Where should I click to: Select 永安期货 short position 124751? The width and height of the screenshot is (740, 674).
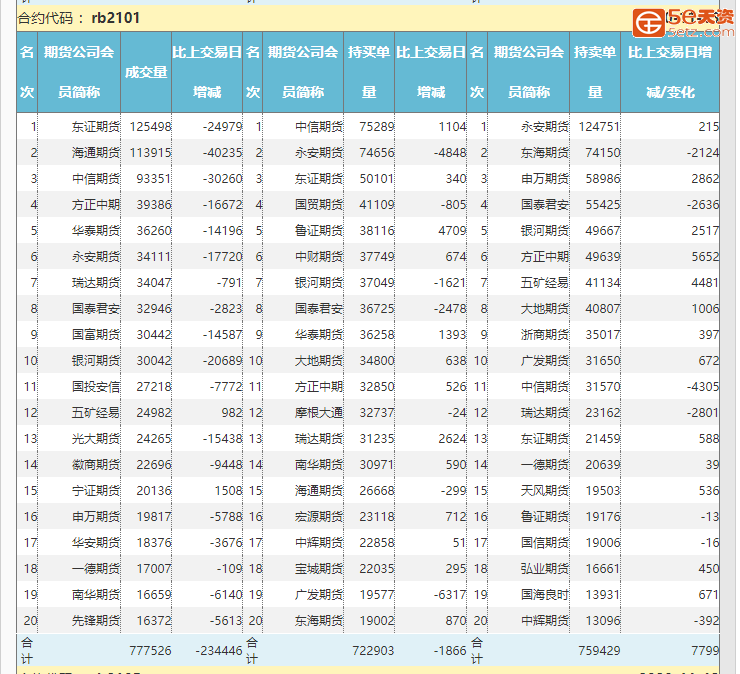[599, 126]
